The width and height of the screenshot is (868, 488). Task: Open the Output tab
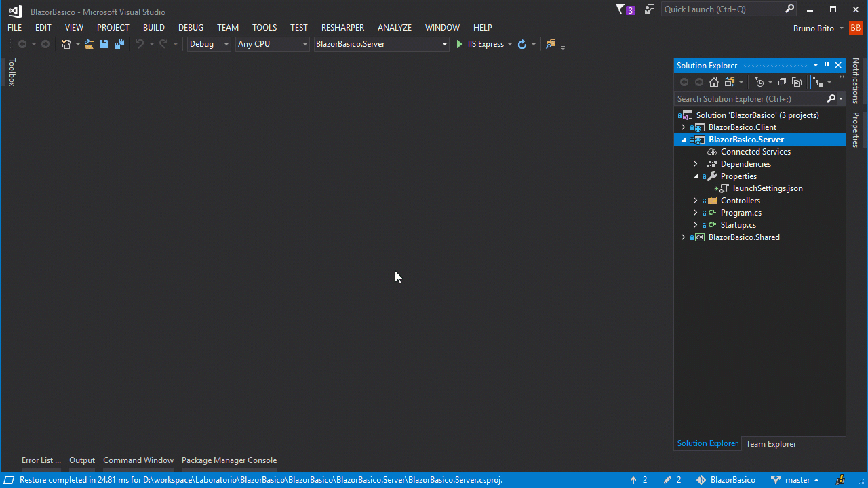[82, 460]
